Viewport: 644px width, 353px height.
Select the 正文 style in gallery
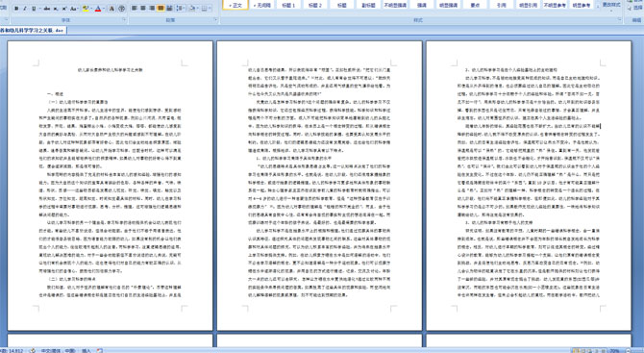tap(235, 5)
